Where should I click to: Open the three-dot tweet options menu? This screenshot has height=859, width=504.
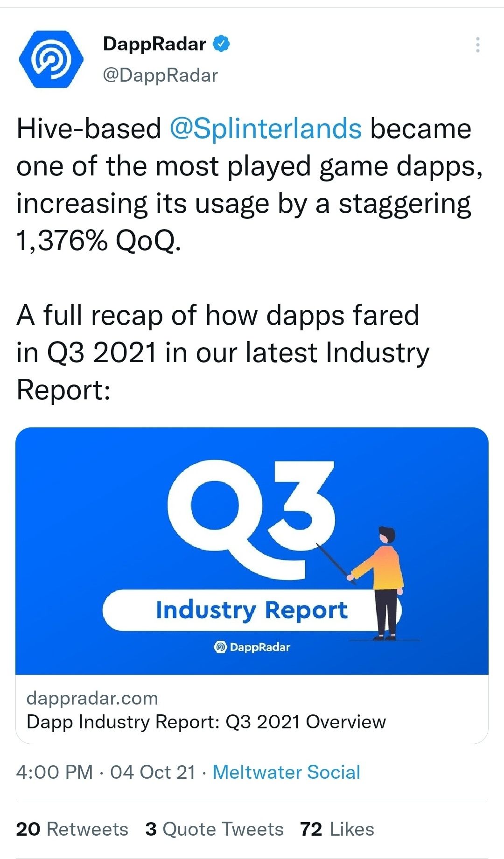pyautogui.click(x=477, y=45)
